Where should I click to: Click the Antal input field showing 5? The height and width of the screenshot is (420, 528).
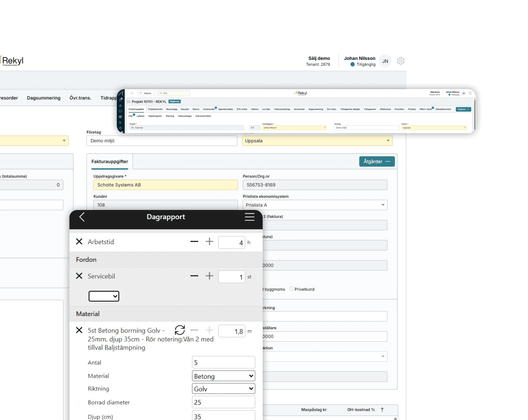point(223,362)
